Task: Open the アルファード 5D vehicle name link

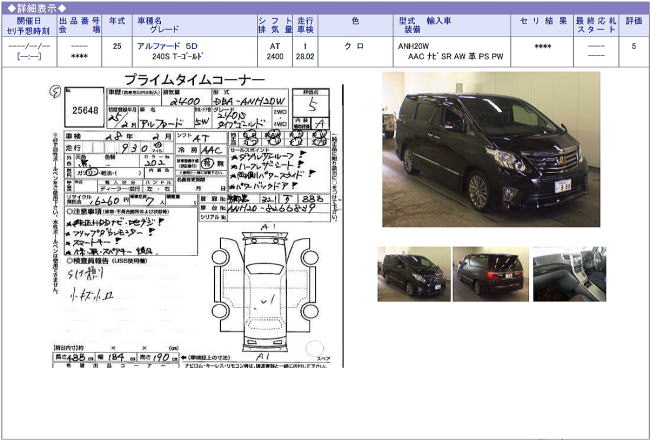Action: click(167, 46)
